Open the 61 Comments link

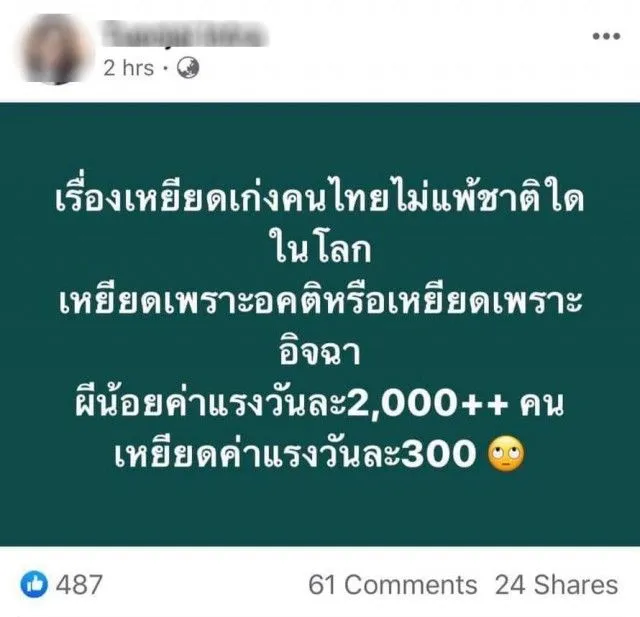point(393,584)
